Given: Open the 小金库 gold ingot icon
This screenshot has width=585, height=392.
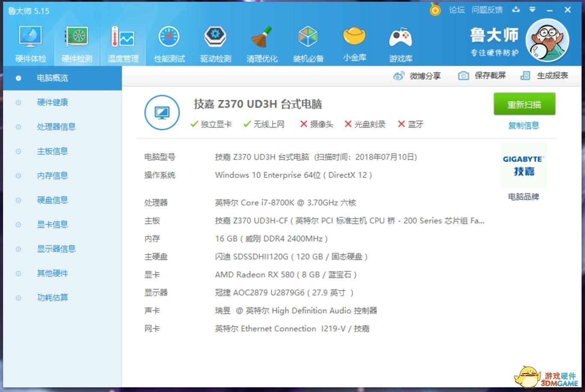Looking at the screenshot, I should coord(354,45).
